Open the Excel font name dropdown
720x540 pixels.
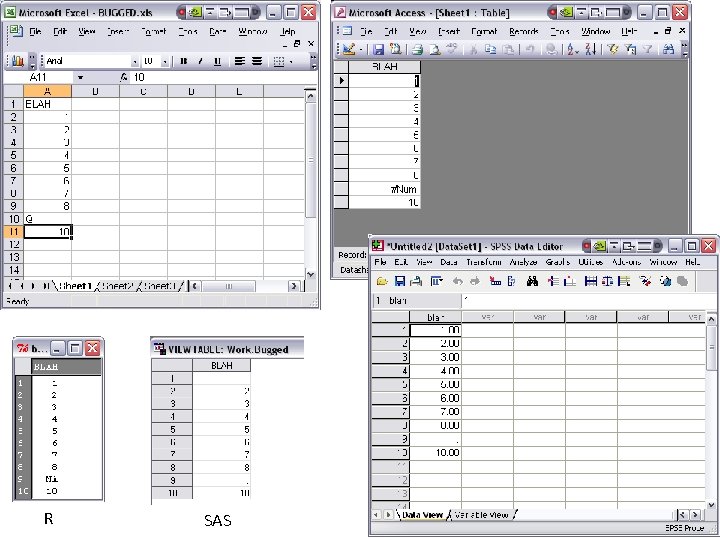point(135,62)
